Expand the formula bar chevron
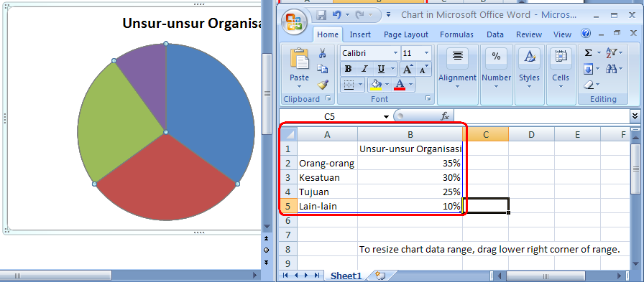This screenshot has width=644, height=282. [635, 116]
